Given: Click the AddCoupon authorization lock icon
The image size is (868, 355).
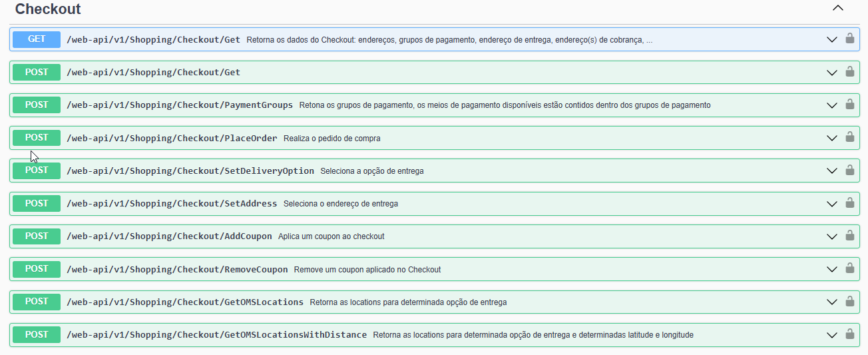Looking at the screenshot, I should pyautogui.click(x=850, y=235).
